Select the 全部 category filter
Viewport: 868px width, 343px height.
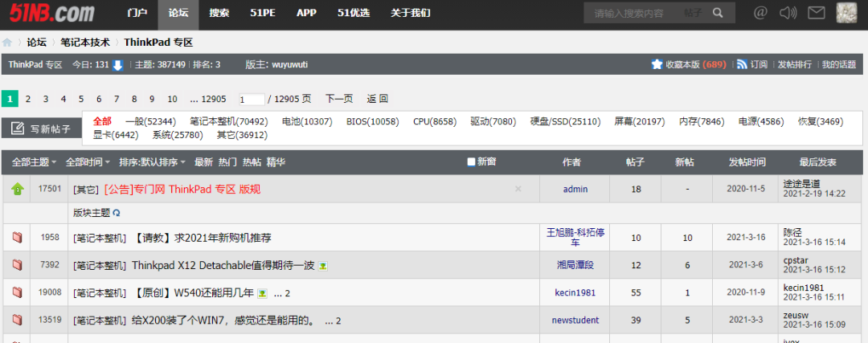[x=102, y=122]
